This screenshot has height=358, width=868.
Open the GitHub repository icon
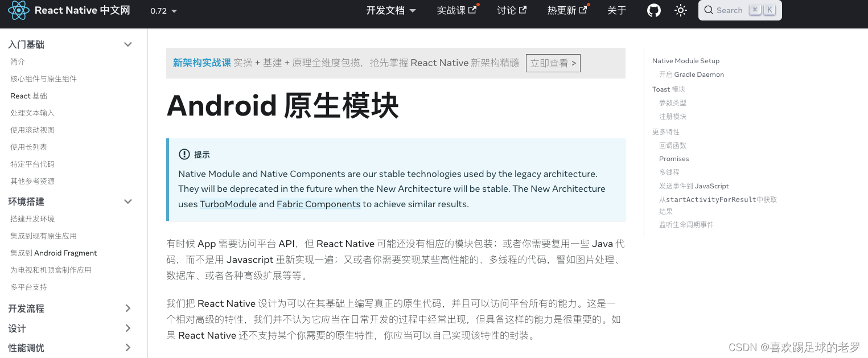coord(654,10)
